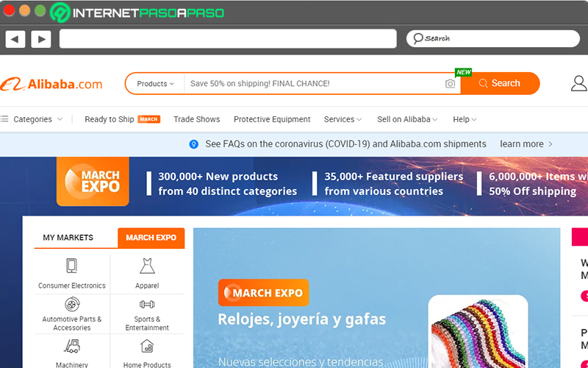Click the MARCH badge next to Ready to Ship
This screenshot has height=368, width=588.
149,119
